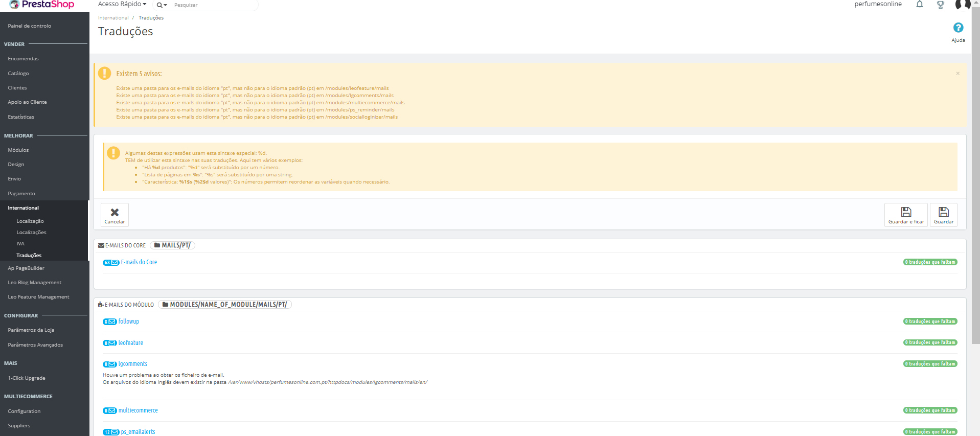Viewport: 980px width, 436px height.
Task: Open the Localização submenu item
Action: pos(30,221)
